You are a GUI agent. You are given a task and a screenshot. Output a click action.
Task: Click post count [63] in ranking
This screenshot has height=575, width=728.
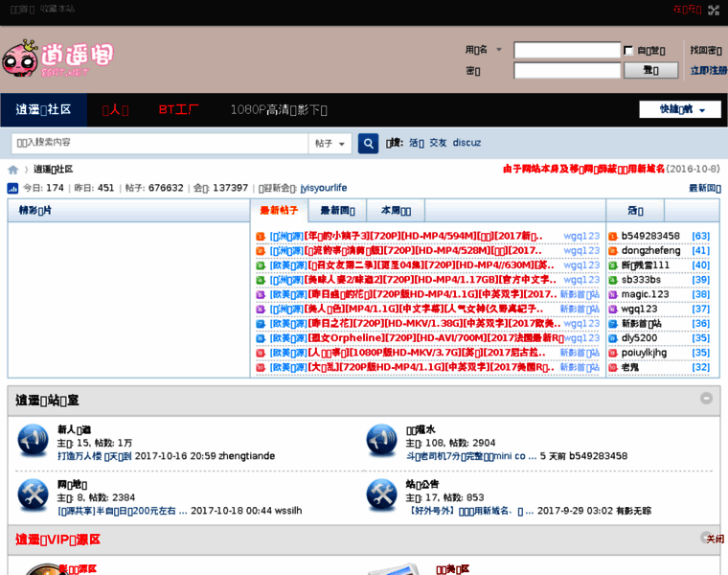(700, 237)
